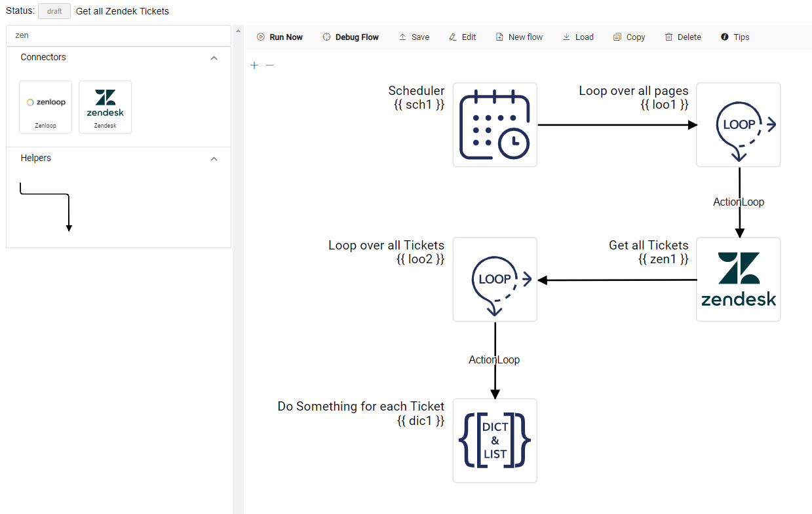812x514 pixels.
Task: Click the 'Get all Tickets' label
Action: 649,246
